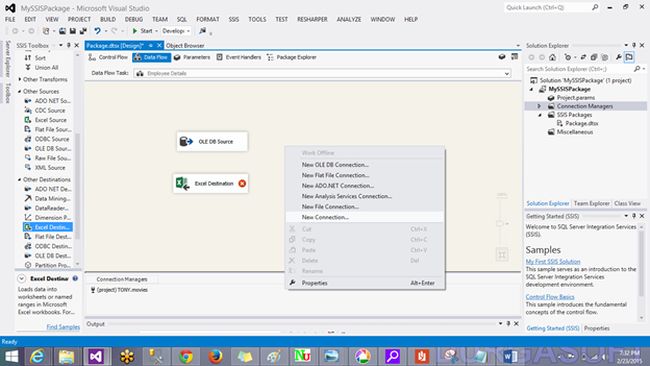Switch to the Properties tab at bottom right
The image size is (650, 366).
click(597, 328)
